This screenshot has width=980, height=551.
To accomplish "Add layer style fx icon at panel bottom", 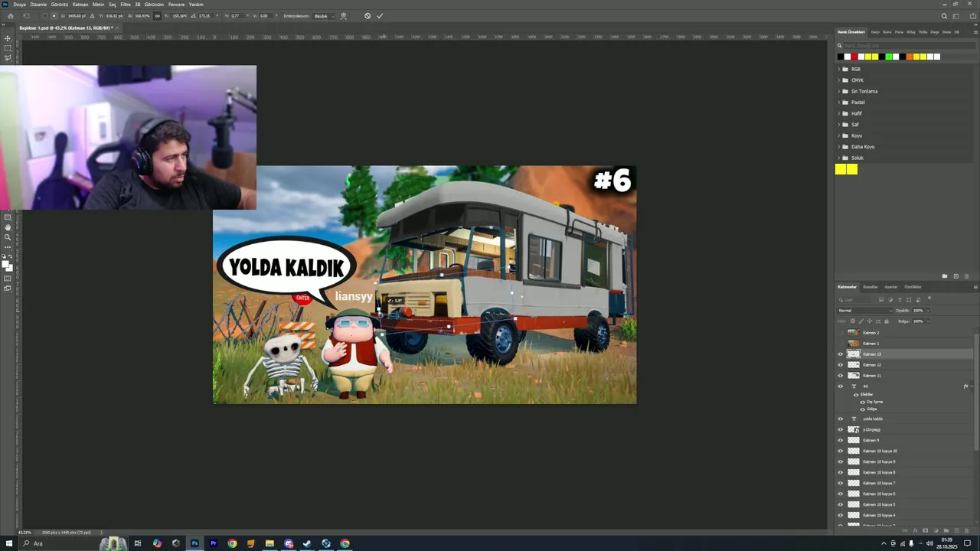I will point(915,530).
